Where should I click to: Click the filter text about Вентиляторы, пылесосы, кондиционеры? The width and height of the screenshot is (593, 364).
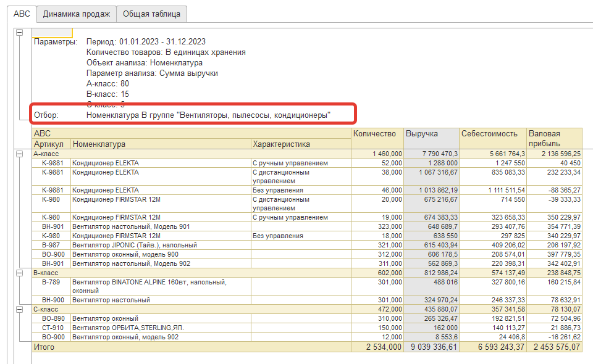(208, 115)
